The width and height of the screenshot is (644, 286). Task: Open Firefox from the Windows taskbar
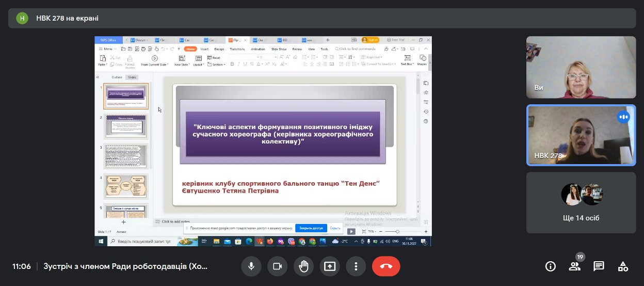[270, 241]
